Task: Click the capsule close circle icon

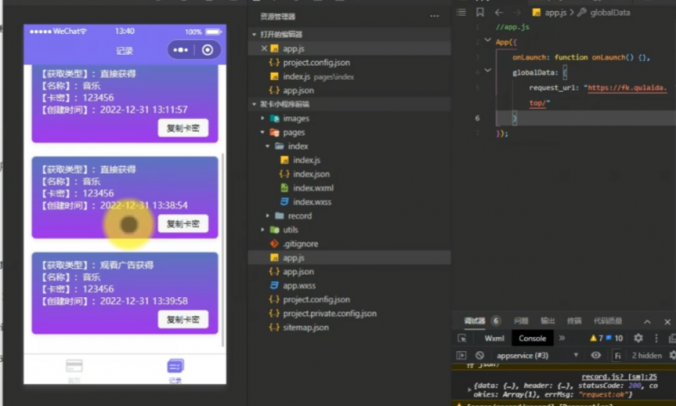Action: pyautogui.click(x=208, y=50)
